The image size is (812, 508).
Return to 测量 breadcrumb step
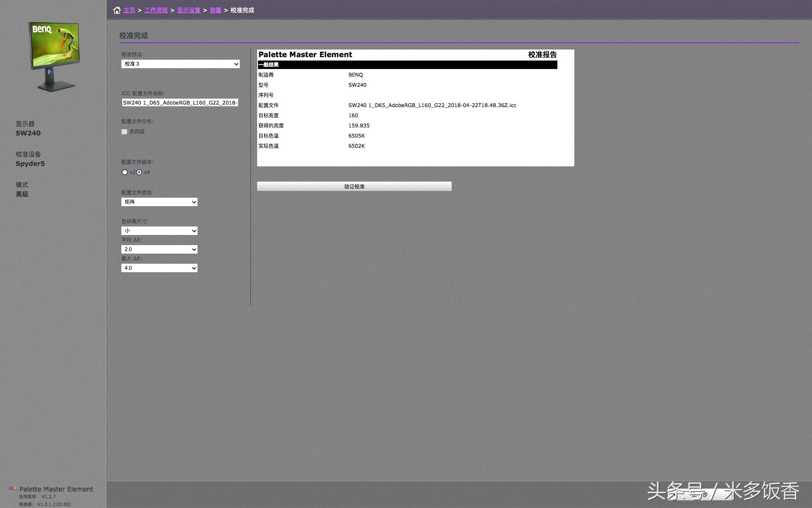point(215,10)
